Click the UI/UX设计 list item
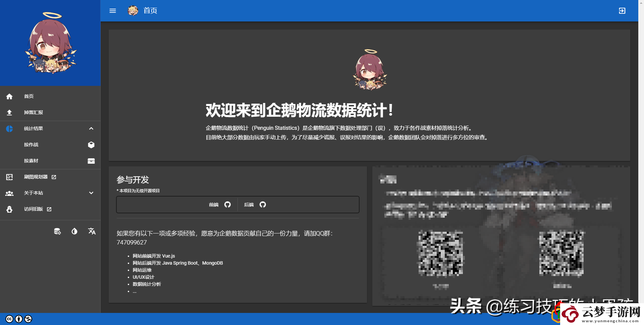The height and width of the screenshot is (325, 644). (143, 277)
